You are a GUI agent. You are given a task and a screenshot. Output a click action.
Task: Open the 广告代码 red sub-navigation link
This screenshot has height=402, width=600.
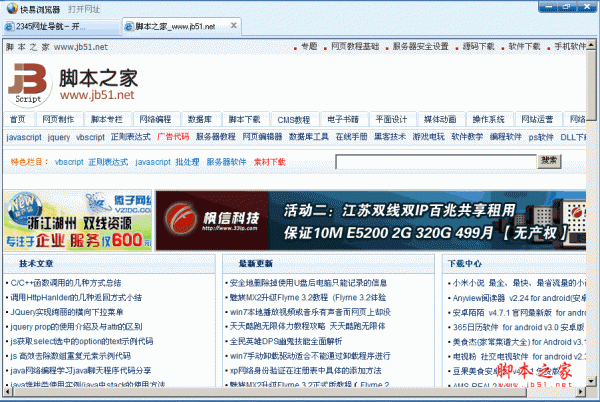173,137
